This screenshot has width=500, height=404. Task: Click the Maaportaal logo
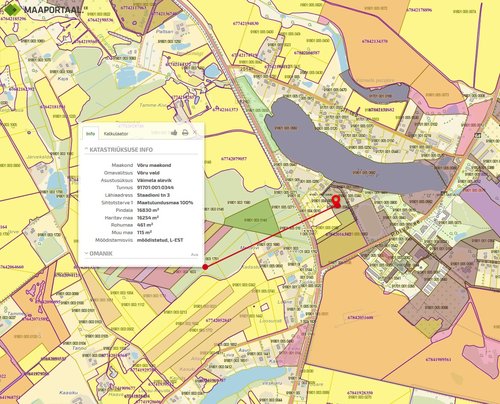coord(42,9)
